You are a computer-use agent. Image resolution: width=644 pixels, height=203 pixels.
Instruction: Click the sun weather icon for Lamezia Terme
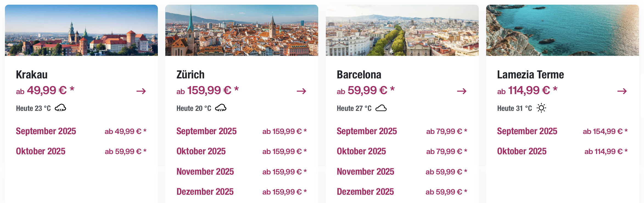pos(541,108)
